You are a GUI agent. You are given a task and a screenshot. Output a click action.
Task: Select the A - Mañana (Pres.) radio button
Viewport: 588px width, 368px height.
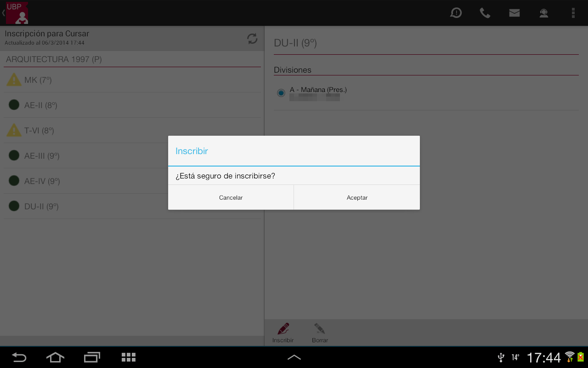click(281, 93)
